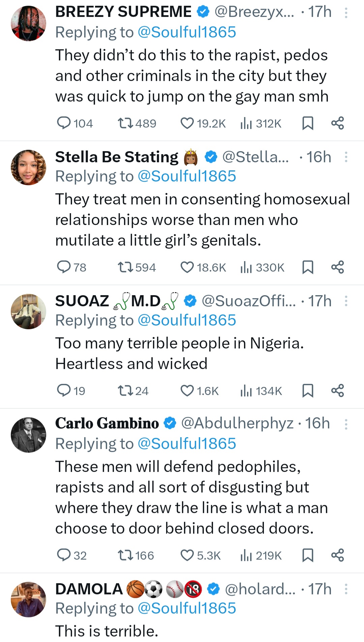Open @Soulful1865 link in Stella's reply
The height and width of the screenshot is (642, 364).
coord(187,176)
